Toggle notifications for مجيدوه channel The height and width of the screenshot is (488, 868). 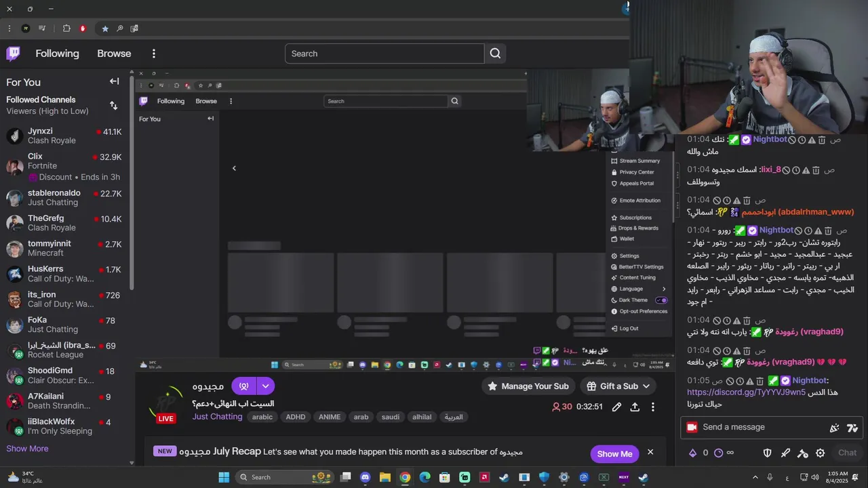(244, 386)
